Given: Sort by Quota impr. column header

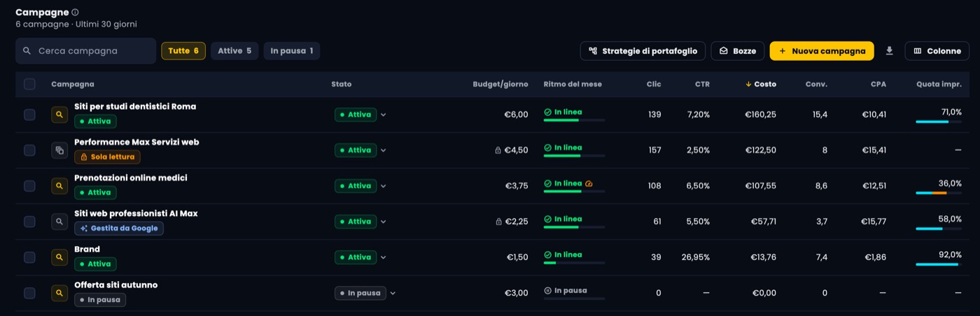Looking at the screenshot, I should pyautogui.click(x=939, y=84).
